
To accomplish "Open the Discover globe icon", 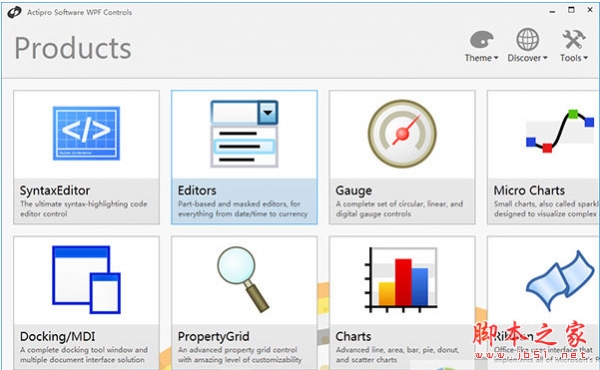I will pos(527,39).
